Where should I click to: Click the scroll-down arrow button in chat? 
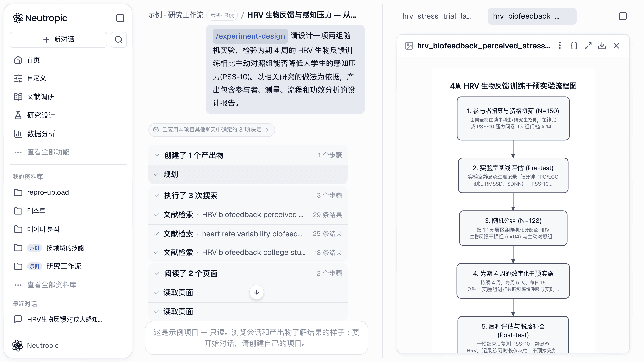[256, 292]
